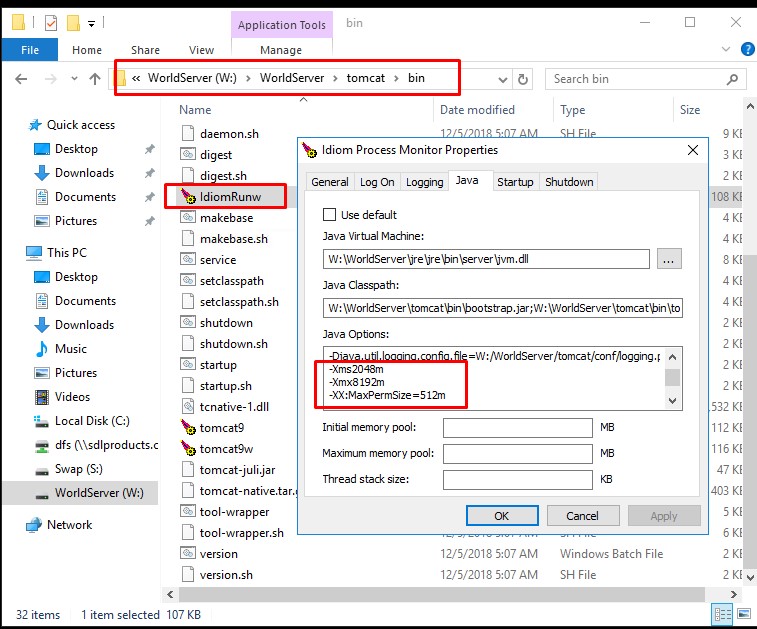The width and height of the screenshot is (757, 629).
Task: Browse for the Java Virtual Machine path
Action: [669, 259]
